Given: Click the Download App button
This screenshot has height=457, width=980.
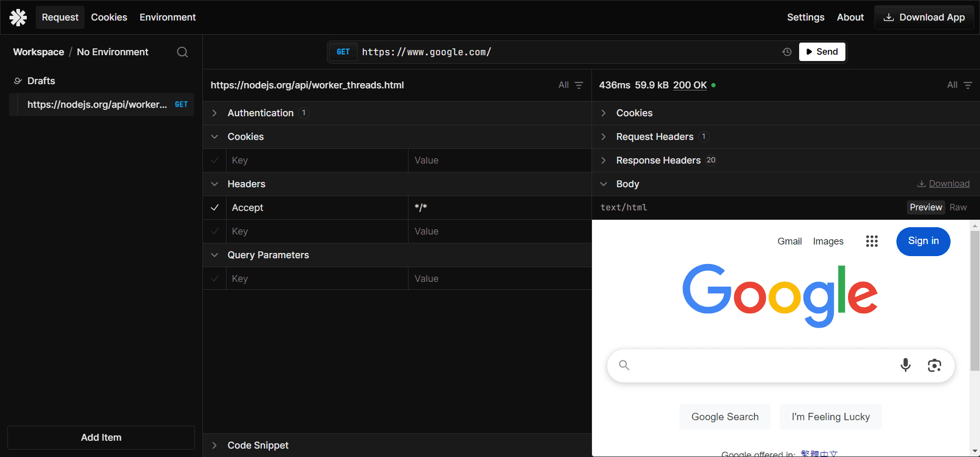Looking at the screenshot, I should 924,17.
